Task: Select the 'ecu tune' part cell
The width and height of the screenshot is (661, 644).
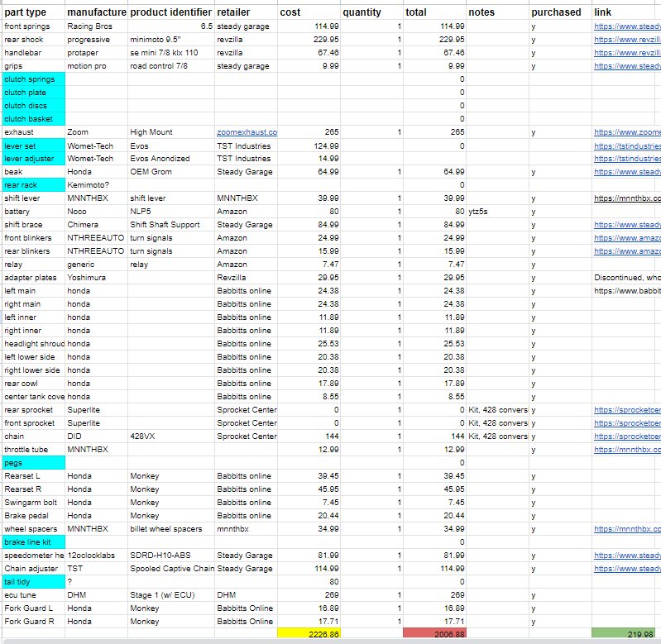Action: [x=34, y=595]
